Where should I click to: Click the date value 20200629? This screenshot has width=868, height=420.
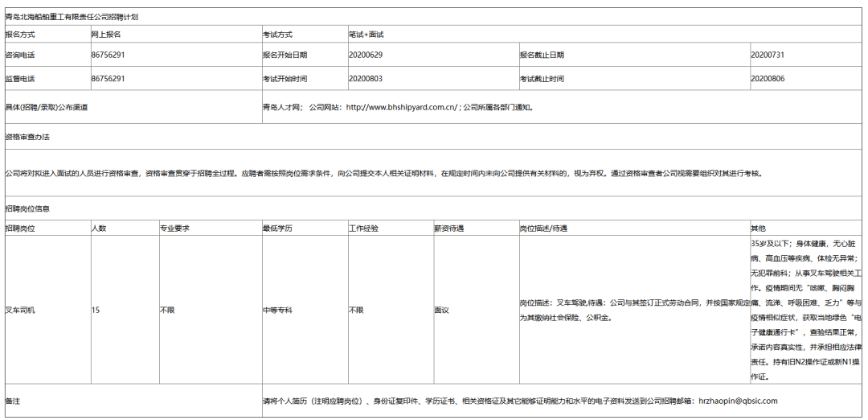[x=366, y=55]
